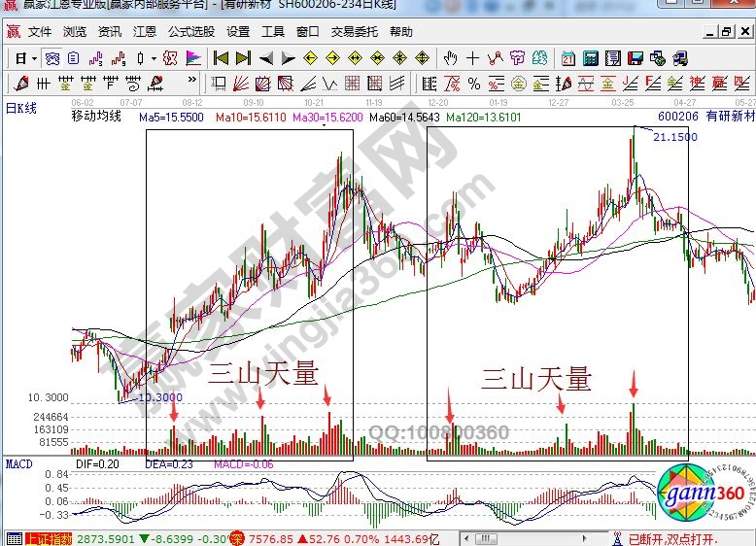Activate the crosshair cursor tool
Screen dimensions: 756x546
click(x=473, y=58)
